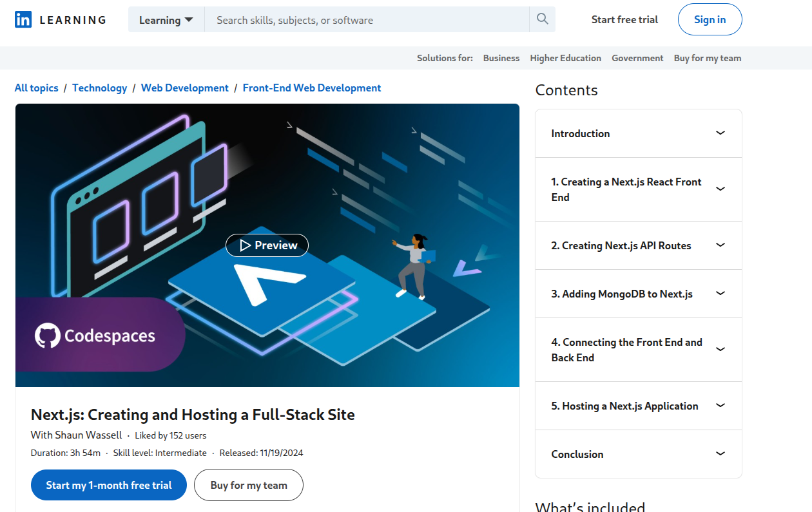The image size is (812, 512).
Task: Click the search skills input field
Action: pos(367,20)
